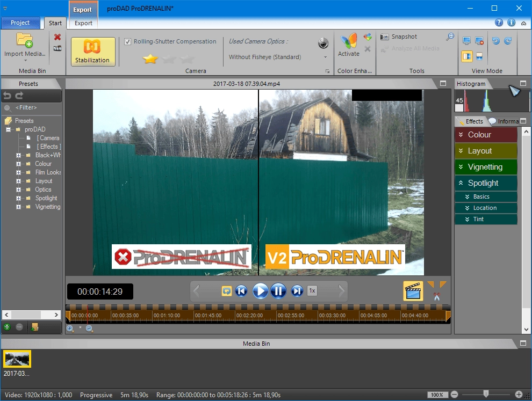Switch to the Information panel tab
Viewport: 532px width, 401px height.
(x=505, y=121)
